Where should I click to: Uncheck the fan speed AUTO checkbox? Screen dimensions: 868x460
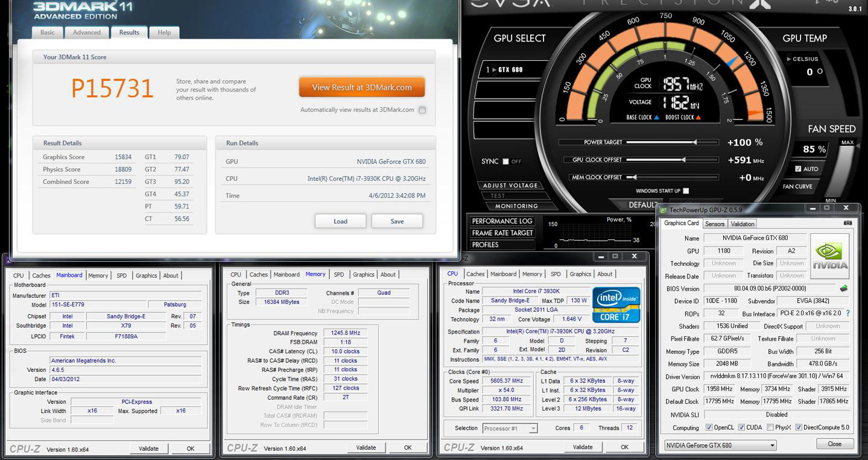pyautogui.click(x=798, y=169)
